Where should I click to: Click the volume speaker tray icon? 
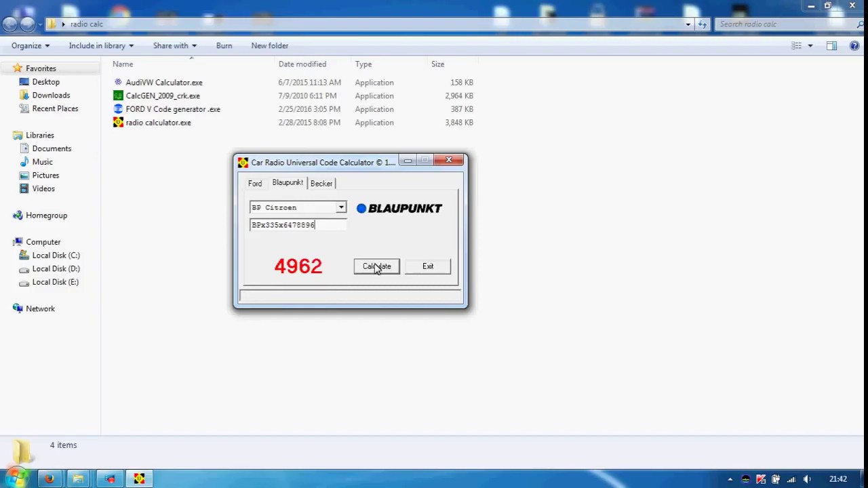pyautogui.click(x=807, y=479)
